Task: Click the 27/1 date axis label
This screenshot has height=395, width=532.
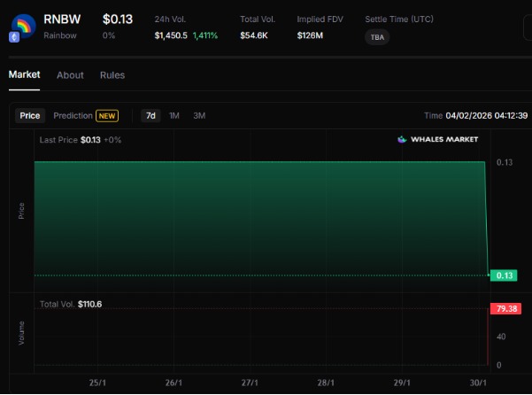Action: (x=250, y=383)
